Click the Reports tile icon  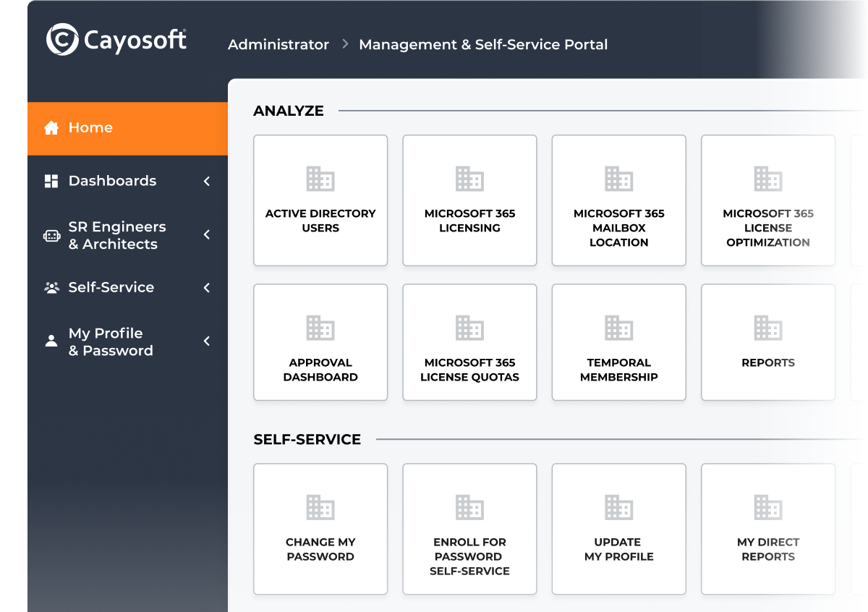coord(768,328)
